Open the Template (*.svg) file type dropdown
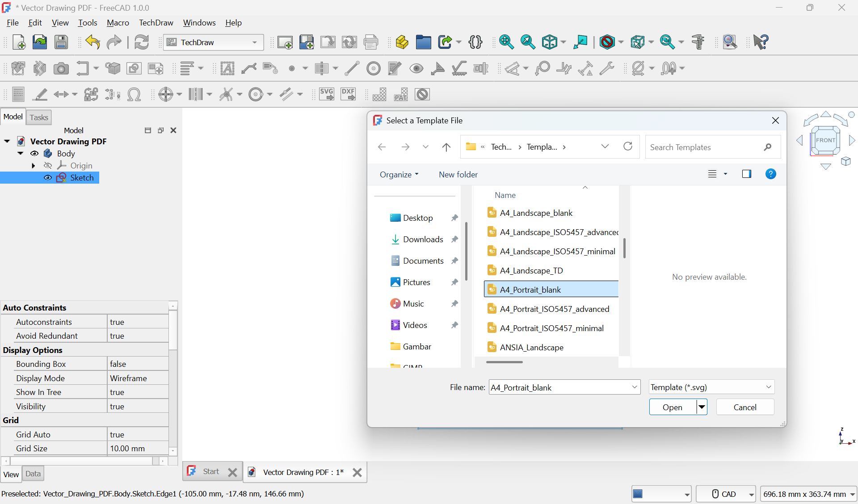Screen dimensions: 858x504 coord(768,387)
